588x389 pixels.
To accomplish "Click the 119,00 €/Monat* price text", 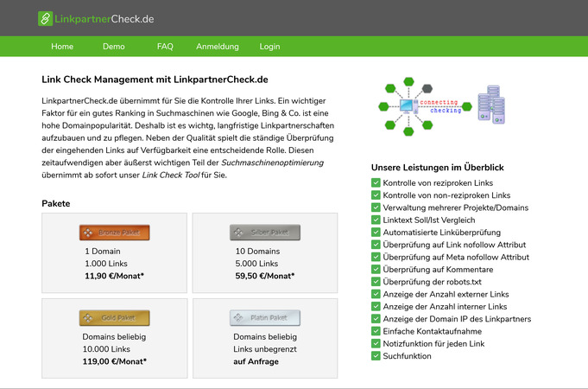I will (114, 361).
